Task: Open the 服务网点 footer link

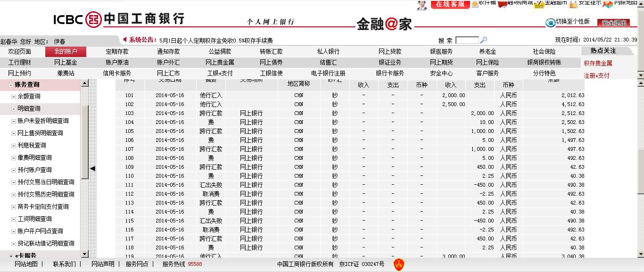Action: (x=137, y=264)
